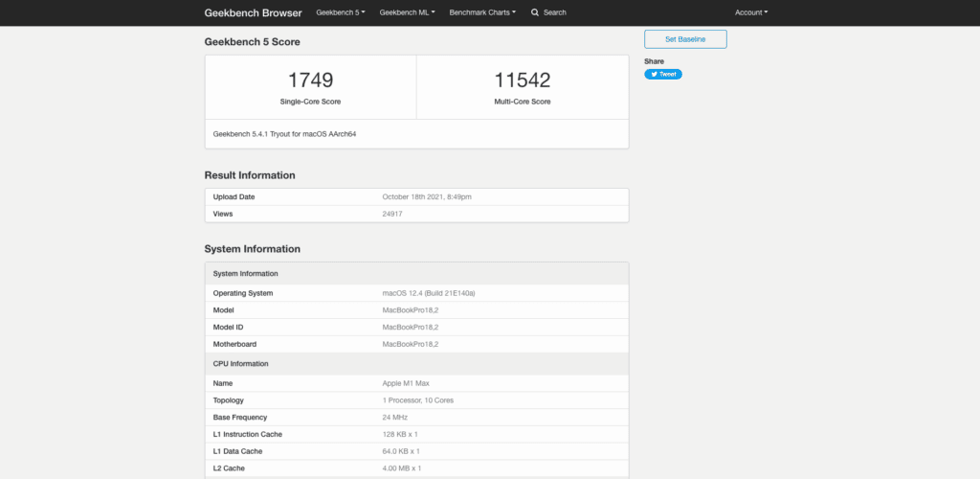This screenshot has width=980, height=479.
Task: Click the magnifying glass search icon
Action: 535,12
